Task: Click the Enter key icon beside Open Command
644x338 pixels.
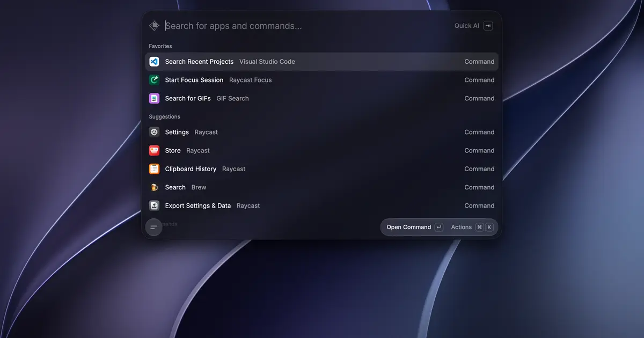Action: click(439, 227)
